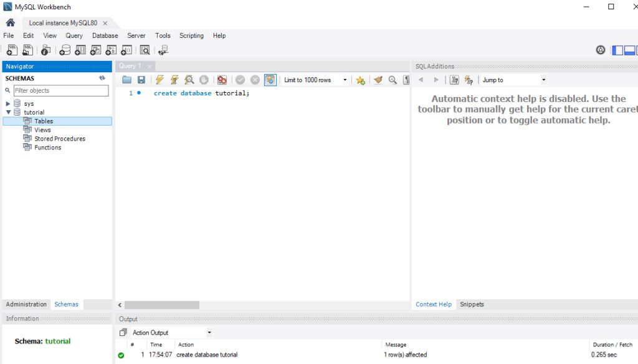Open the Workbench preferences gear icon
Screen dimensions: 638x364
[x=601, y=50]
